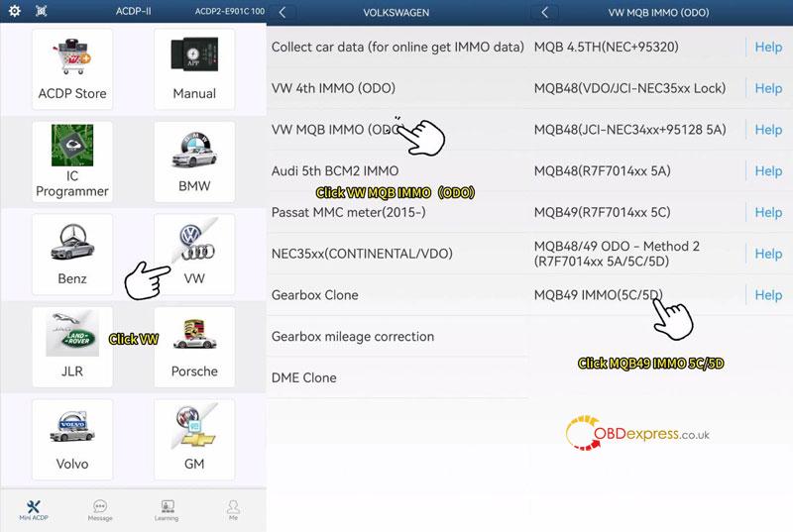Screen dimensions: 793x532
Task: Select the Porsche vehicle tile
Action: 194,347
